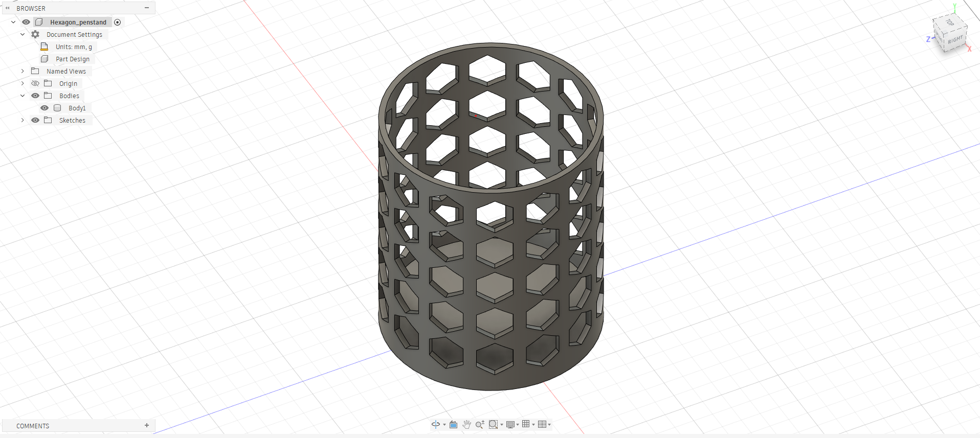Open Grid and Snaps settings icon

pyautogui.click(x=526, y=424)
